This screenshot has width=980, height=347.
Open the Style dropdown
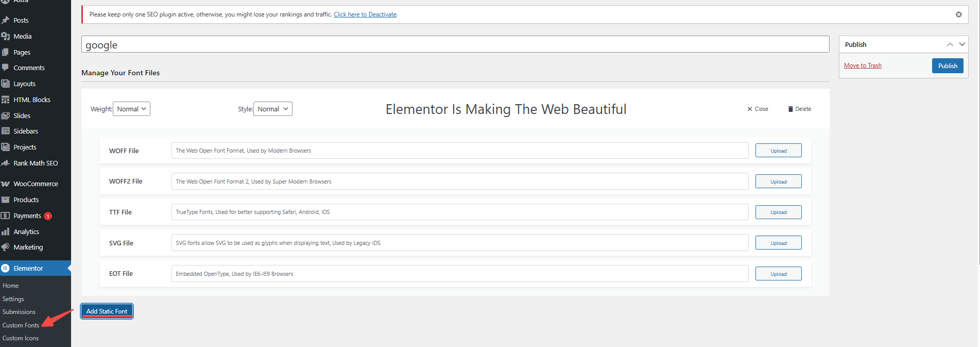[272, 109]
